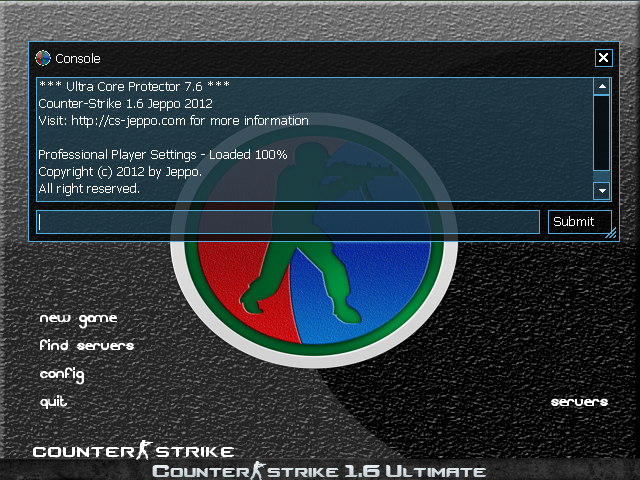Click the 'Ultra Core Protector 7.6' console line

pos(134,87)
